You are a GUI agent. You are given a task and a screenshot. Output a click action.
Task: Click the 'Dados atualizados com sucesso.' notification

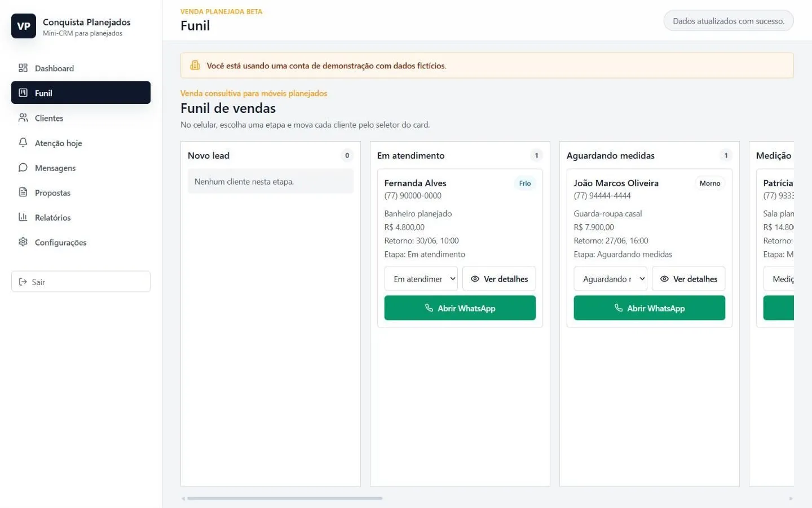(x=729, y=21)
